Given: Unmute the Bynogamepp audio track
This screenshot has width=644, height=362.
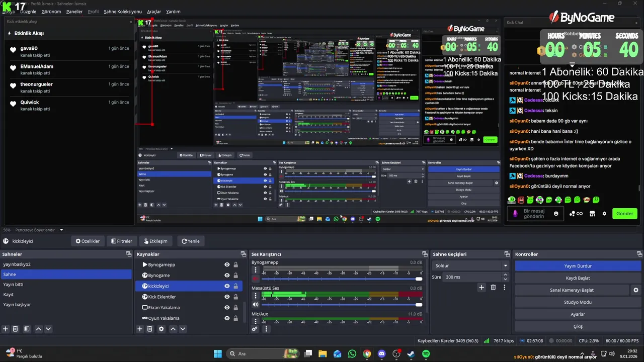Looking at the screenshot, I should coord(256,279).
